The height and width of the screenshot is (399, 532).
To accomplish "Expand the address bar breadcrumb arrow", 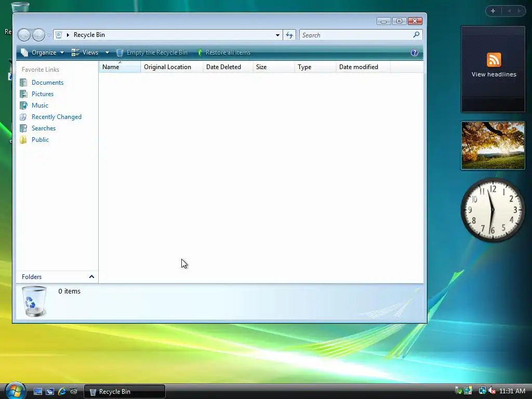I will pos(68,35).
